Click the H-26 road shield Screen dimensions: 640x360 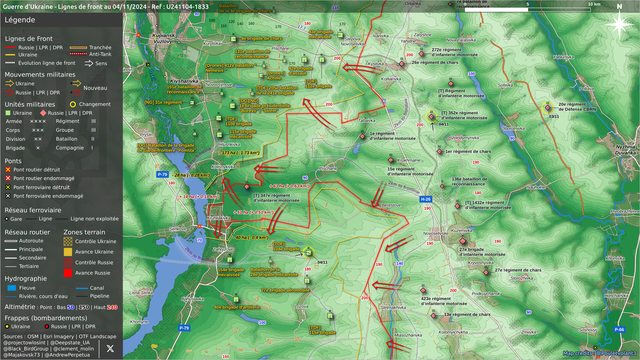tap(426, 199)
